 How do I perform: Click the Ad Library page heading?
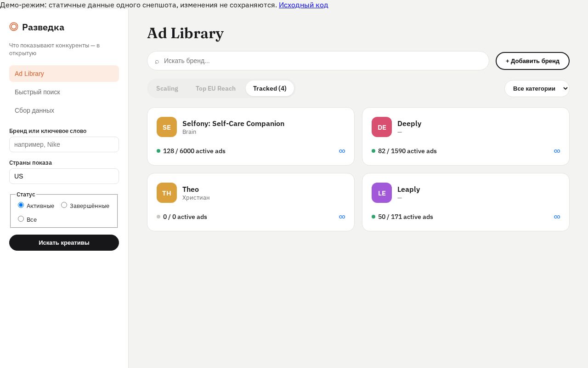click(185, 33)
